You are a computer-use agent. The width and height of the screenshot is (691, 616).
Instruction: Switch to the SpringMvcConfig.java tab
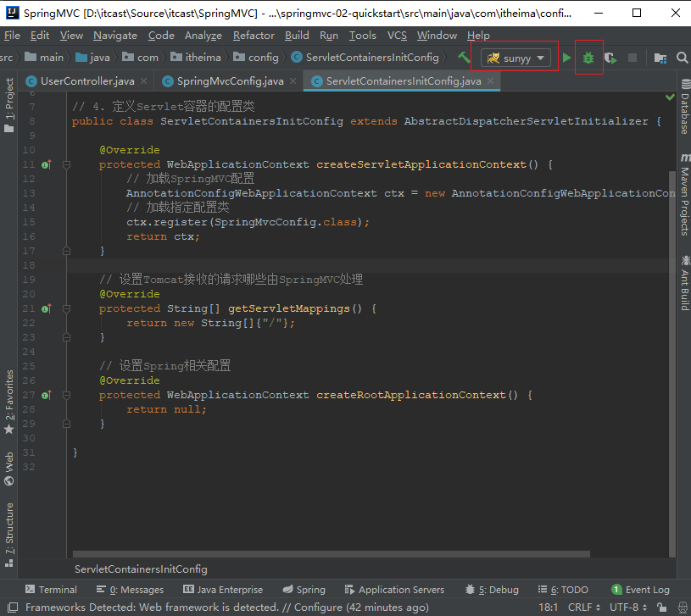click(x=230, y=81)
